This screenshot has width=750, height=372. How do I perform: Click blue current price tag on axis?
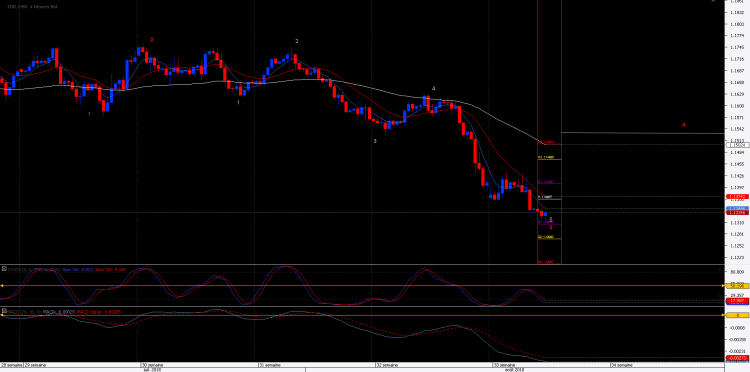[x=737, y=209]
